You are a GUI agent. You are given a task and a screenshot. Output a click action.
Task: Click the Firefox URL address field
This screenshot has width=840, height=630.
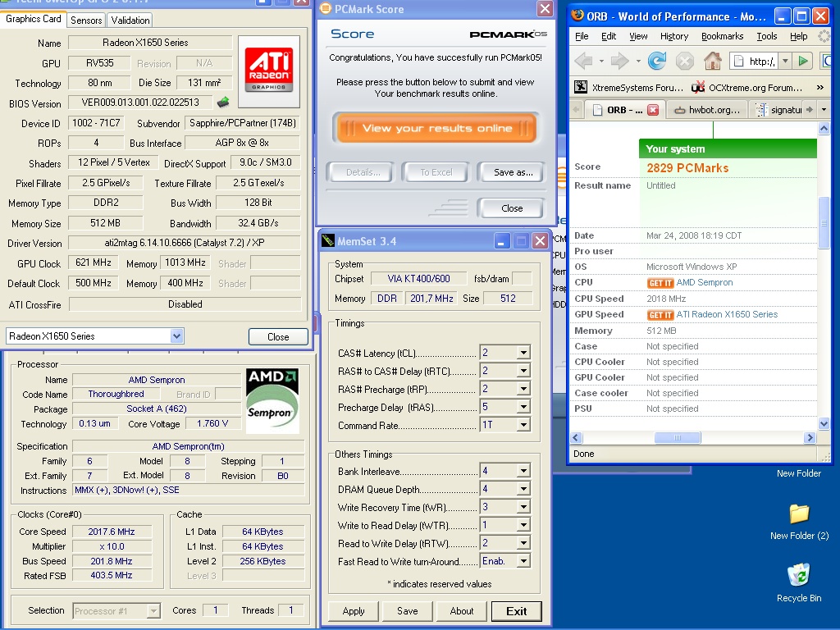(x=755, y=61)
